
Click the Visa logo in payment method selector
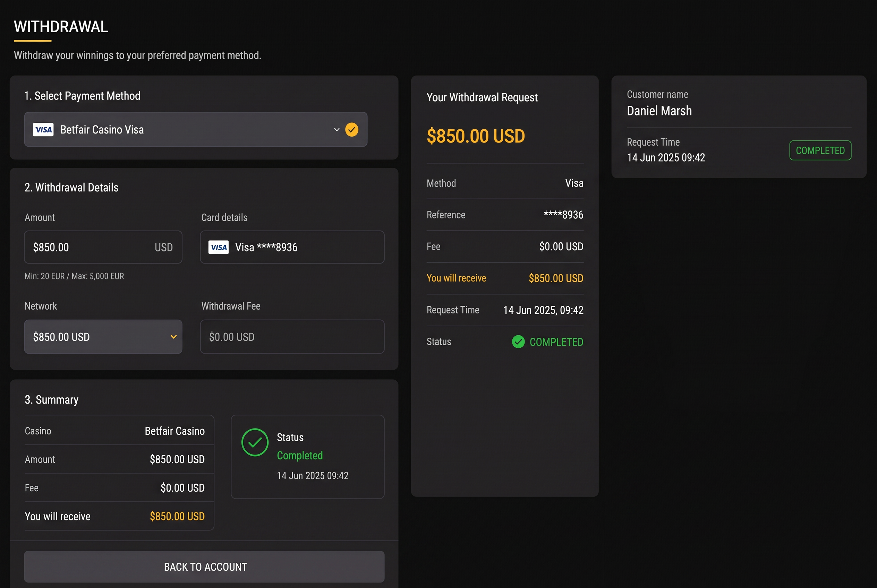(43, 130)
